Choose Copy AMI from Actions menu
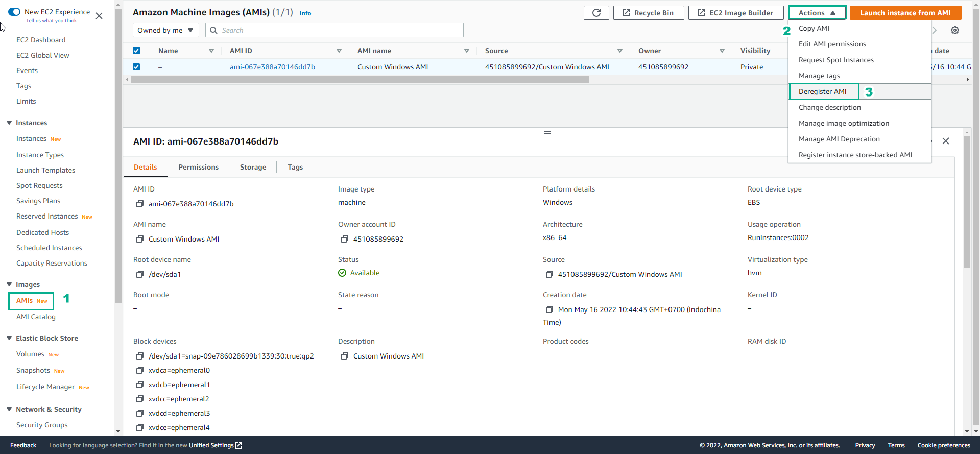 pos(859,28)
